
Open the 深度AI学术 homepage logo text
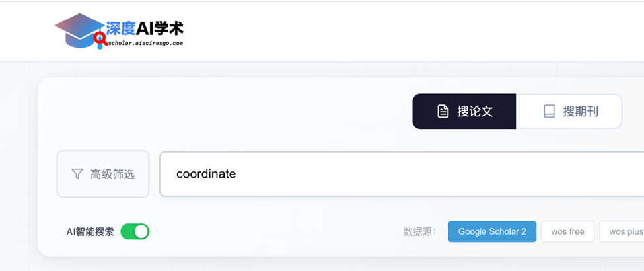pos(145,28)
